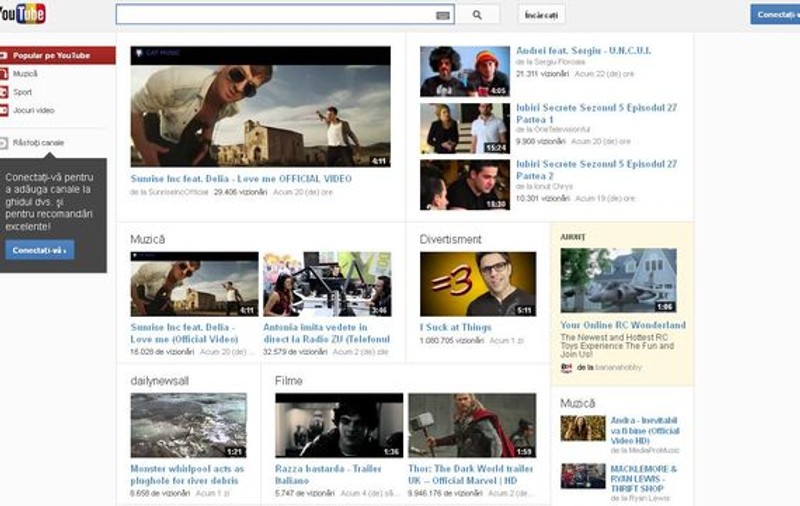
Task: Open Iubiri Secrete Episodul 27 Partea 1 thumbnail
Action: (465, 129)
